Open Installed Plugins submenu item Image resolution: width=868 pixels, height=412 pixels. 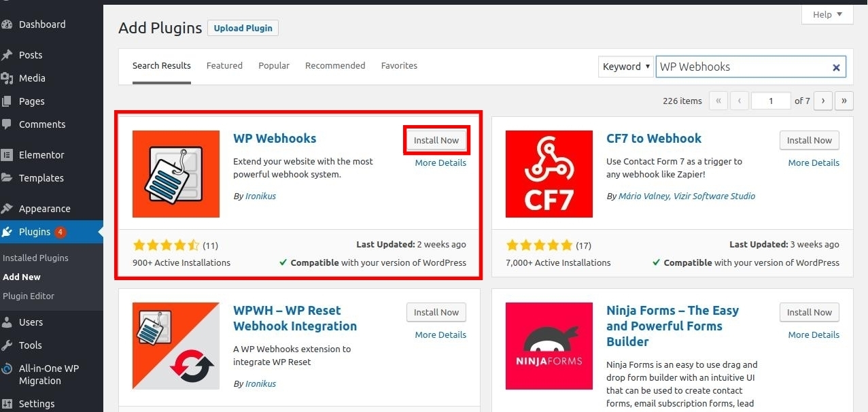(x=35, y=258)
